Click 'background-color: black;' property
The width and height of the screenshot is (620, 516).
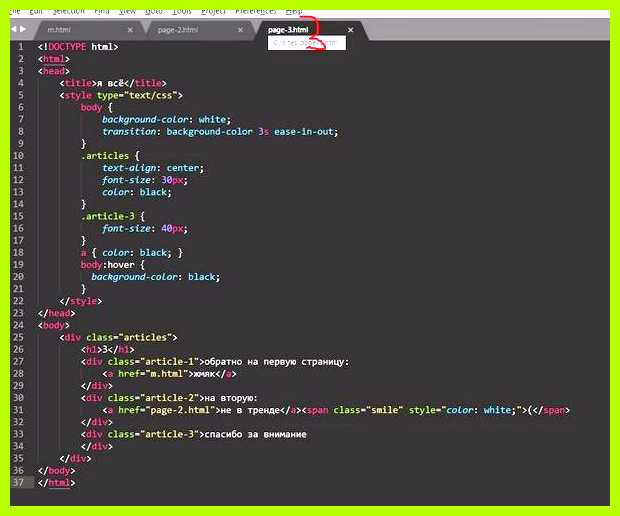point(156,277)
